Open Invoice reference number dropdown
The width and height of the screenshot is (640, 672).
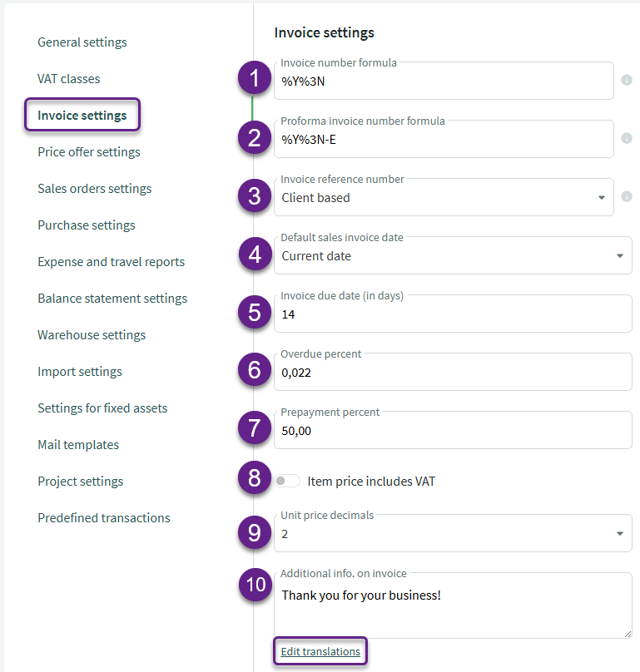coord(444,198)
